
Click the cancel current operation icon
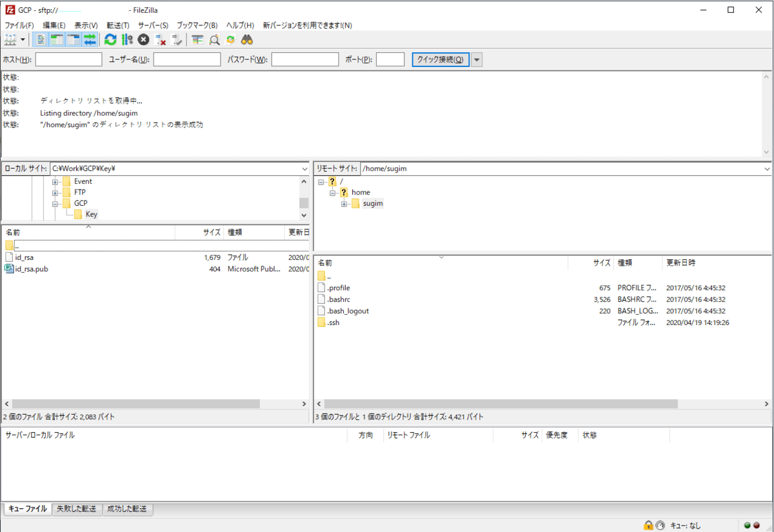tap(143, 40)
